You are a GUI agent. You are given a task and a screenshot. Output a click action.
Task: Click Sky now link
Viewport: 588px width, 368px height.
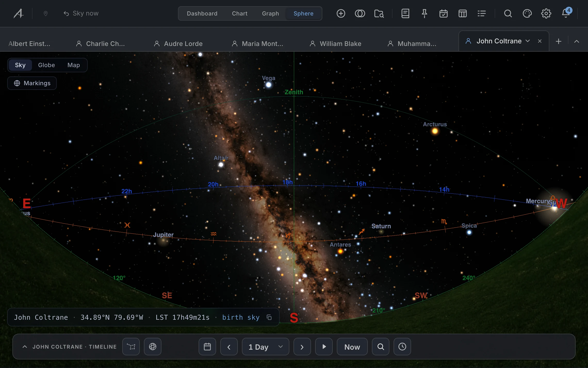pyautogui.click(x=81, y=13)
